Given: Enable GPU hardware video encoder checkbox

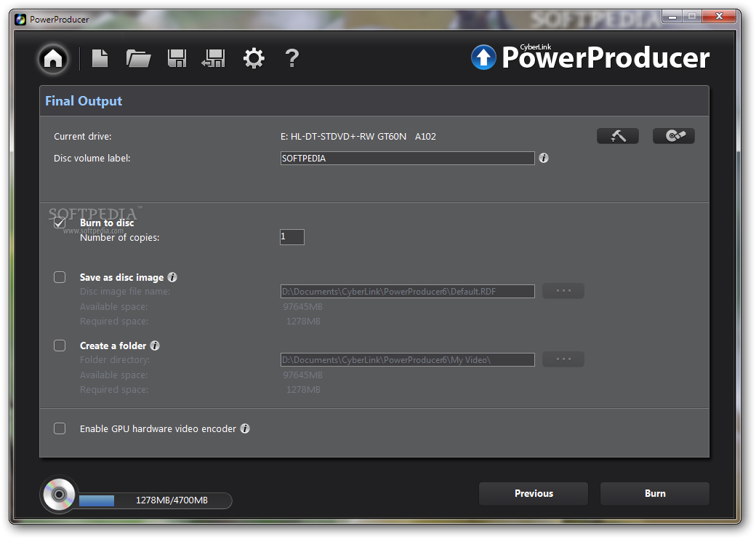Looking at the screenshot, I should [x=60, y=428].
